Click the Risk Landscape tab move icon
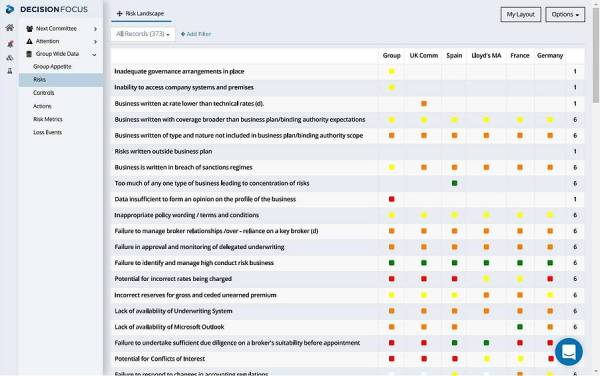 coord(119,13)
